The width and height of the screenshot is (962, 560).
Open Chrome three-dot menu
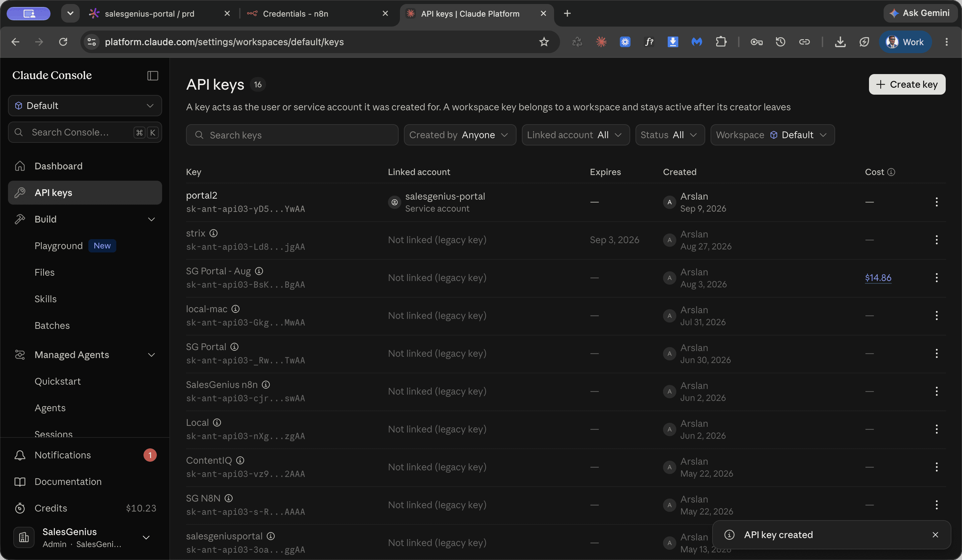[x=946, y=42]
